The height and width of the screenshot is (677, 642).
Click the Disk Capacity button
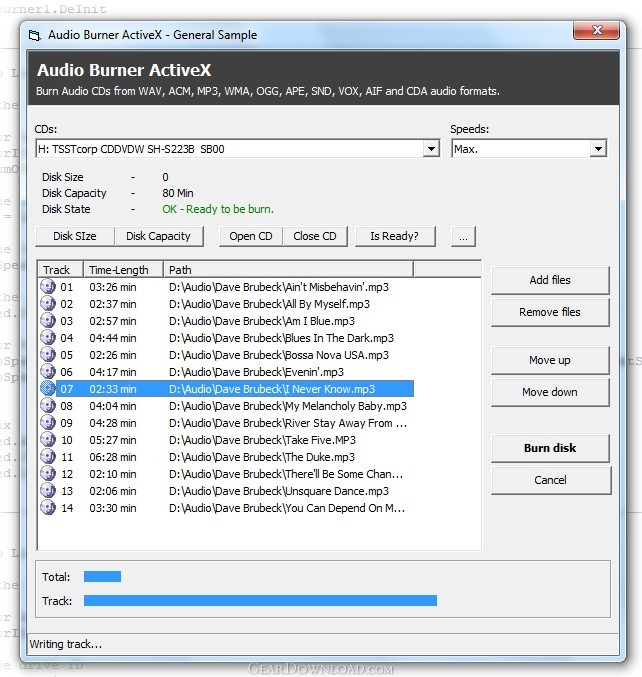158,236
